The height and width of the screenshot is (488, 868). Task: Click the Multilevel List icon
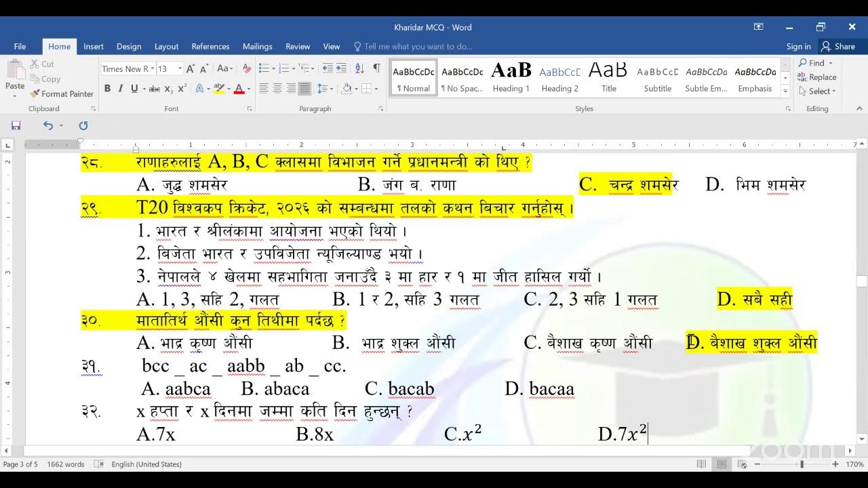pyautogui.click(x=304, y=68)
